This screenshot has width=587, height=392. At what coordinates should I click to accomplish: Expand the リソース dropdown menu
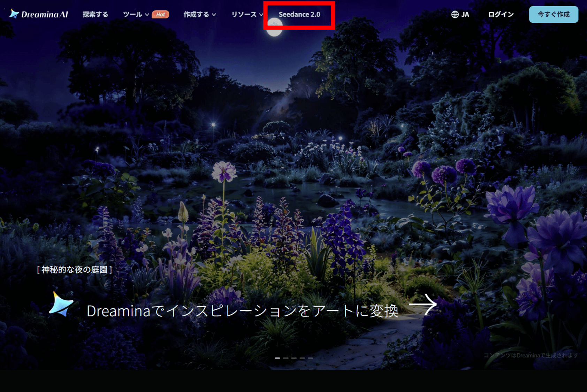(247, 14)
